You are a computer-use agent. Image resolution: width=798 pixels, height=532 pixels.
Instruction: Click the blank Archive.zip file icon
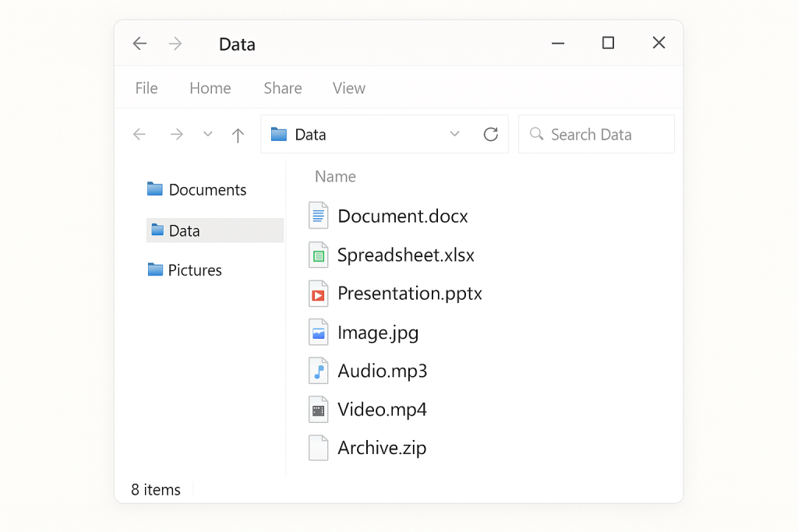coord(318,448)
